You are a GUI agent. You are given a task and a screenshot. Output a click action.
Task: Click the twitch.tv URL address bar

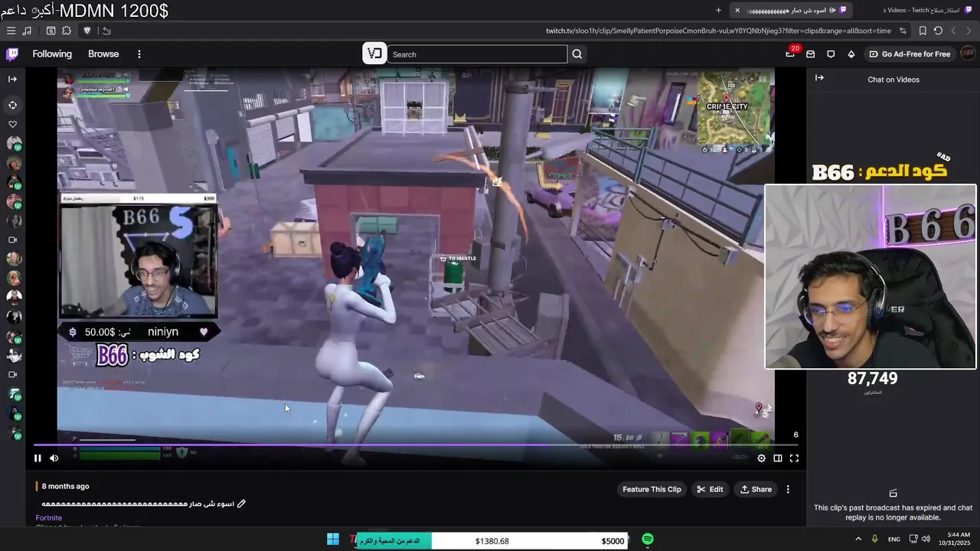pyautogui.click(x=718, y=31)
